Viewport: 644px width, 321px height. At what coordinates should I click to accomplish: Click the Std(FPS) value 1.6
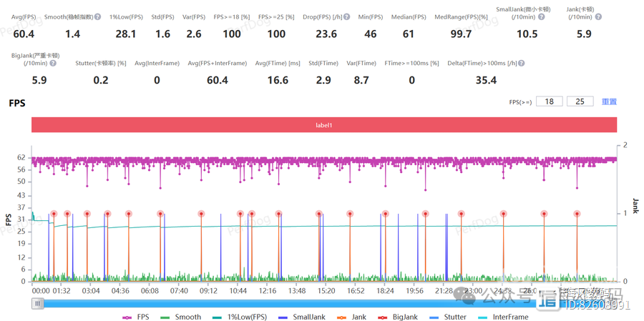[x=162, y=34]
